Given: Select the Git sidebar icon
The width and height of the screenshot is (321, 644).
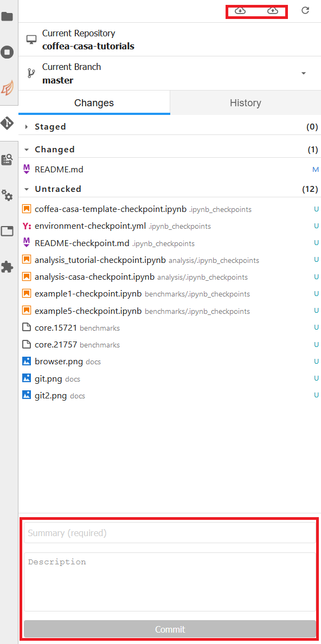Looking at the screenshot, I should (8, 123).
